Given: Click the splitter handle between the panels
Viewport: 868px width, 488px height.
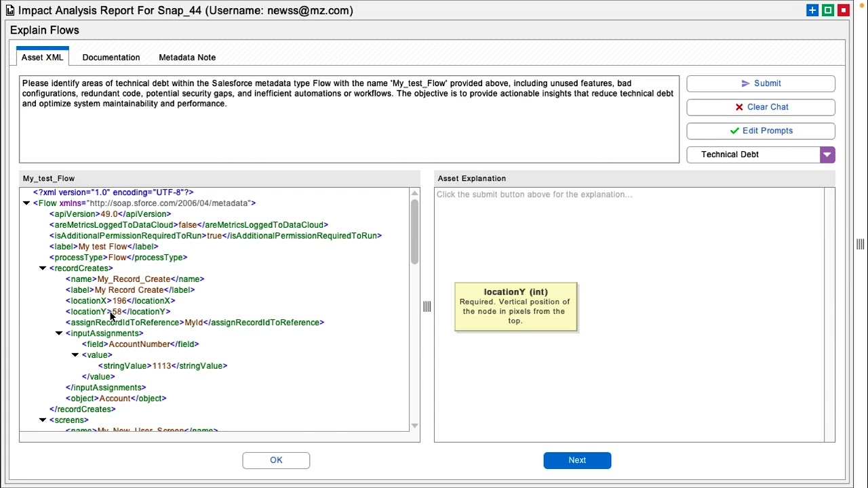Looking at the screenshot, I should tap(427, 307).
